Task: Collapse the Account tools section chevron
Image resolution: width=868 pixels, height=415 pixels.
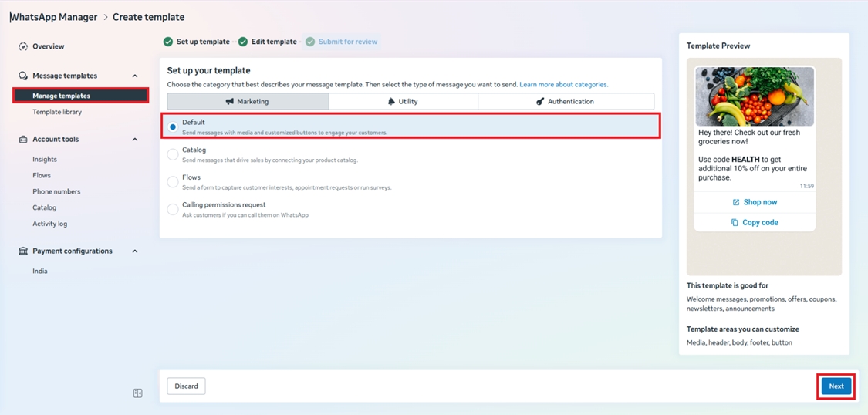Action: pyautogui.click(x=135, y=140)
